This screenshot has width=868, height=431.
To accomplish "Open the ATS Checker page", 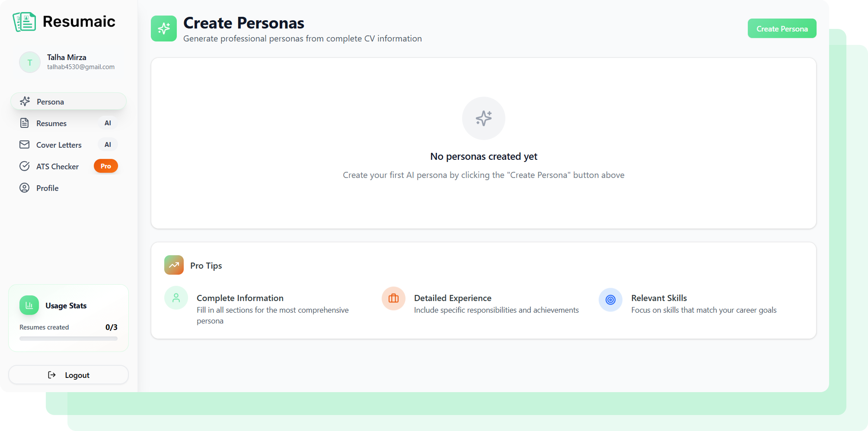I will click(x=68, y=166).
